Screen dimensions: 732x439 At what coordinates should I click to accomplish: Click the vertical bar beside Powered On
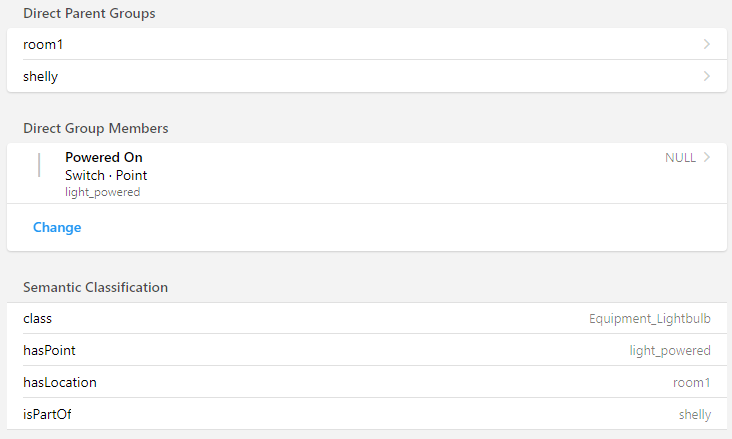coord(39,165)
